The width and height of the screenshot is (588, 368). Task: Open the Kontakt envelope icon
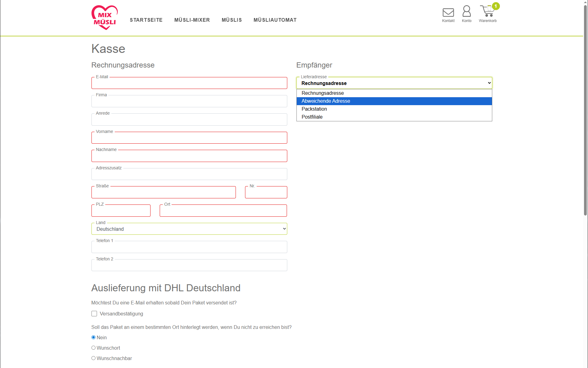(x=448, y=12)
